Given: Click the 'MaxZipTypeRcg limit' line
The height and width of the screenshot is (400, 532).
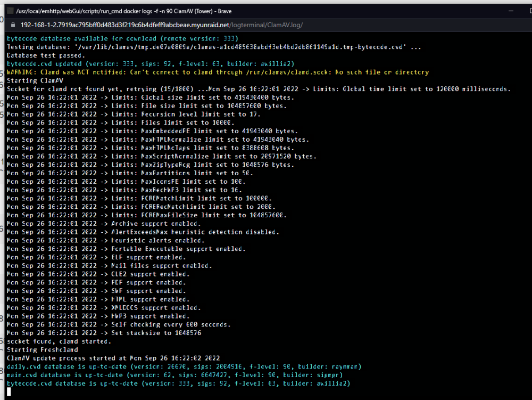Looking at the screenshot, I should 151,165.
